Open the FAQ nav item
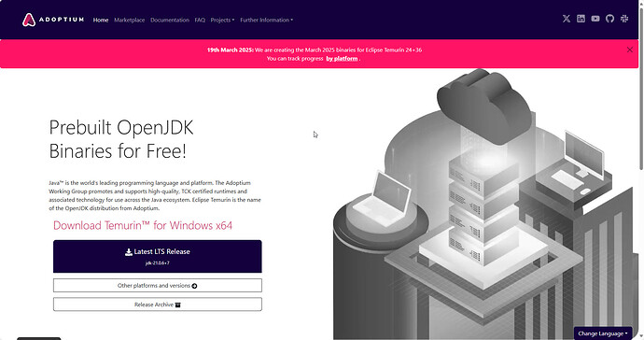The height and width of the screenshot is (340, 644). [200, 20]
